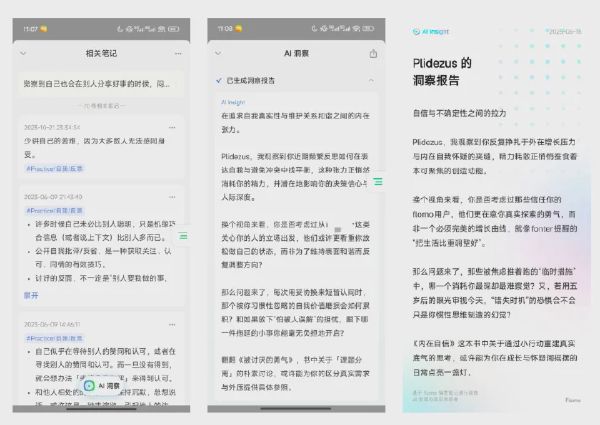Screen dimensions: 600x425
Task: Select paragraph starting 翻翻《被讨厌的勇气》
Action: tap(295, 373)
